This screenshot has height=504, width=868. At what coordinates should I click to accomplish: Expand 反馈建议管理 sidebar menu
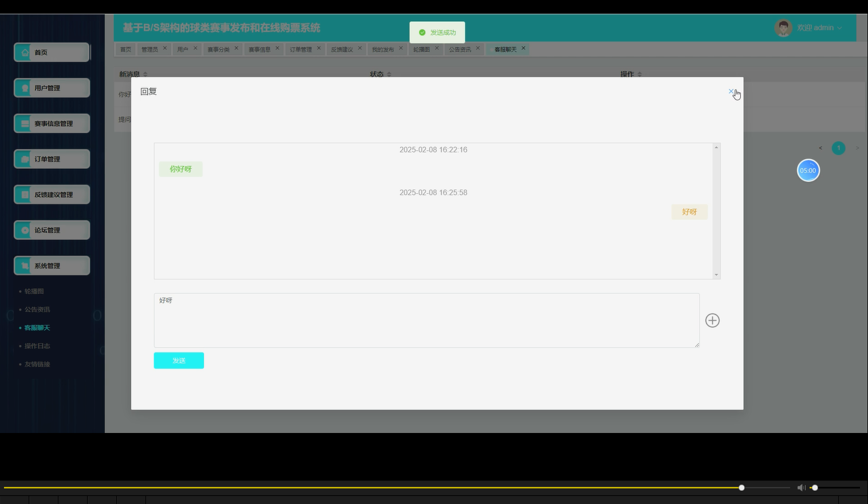click(x=52, y=194)
